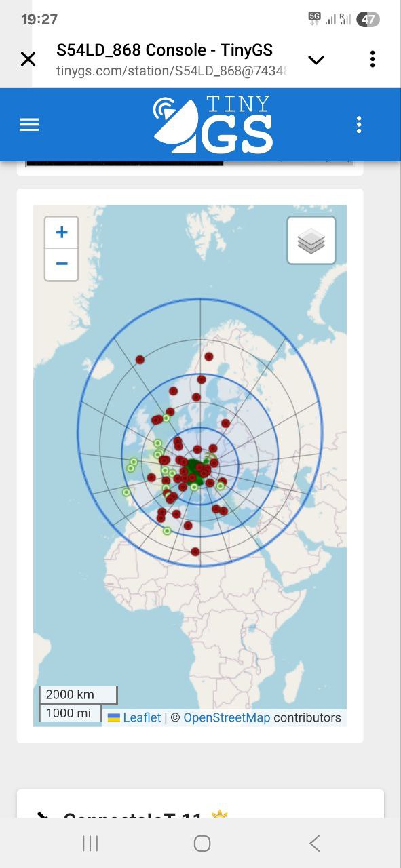
Task: Tap the S54LD_868 Console page title
Action: pos(165,50)
